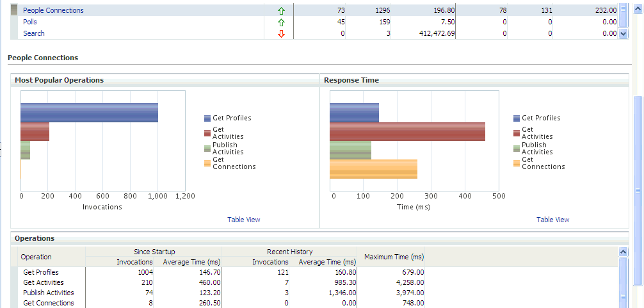Click 146.70 average time for Get Profiles

click(x=209, y=272)
